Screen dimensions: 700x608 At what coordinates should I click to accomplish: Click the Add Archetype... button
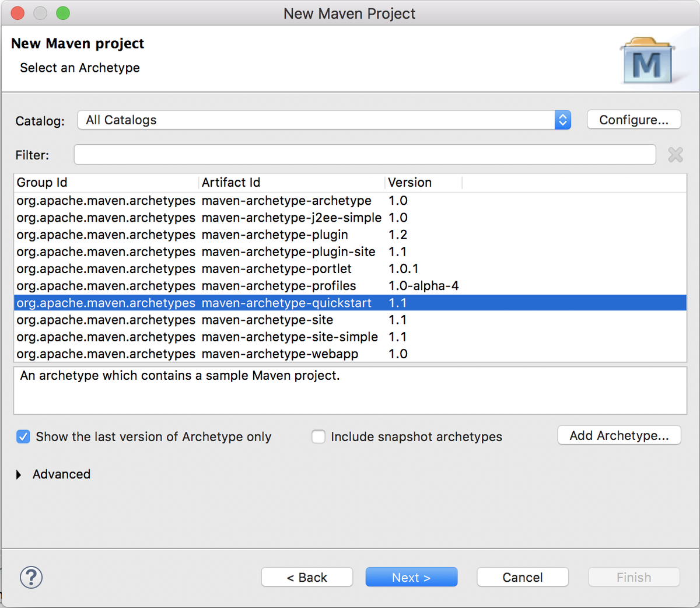click(x=619, y=435)
